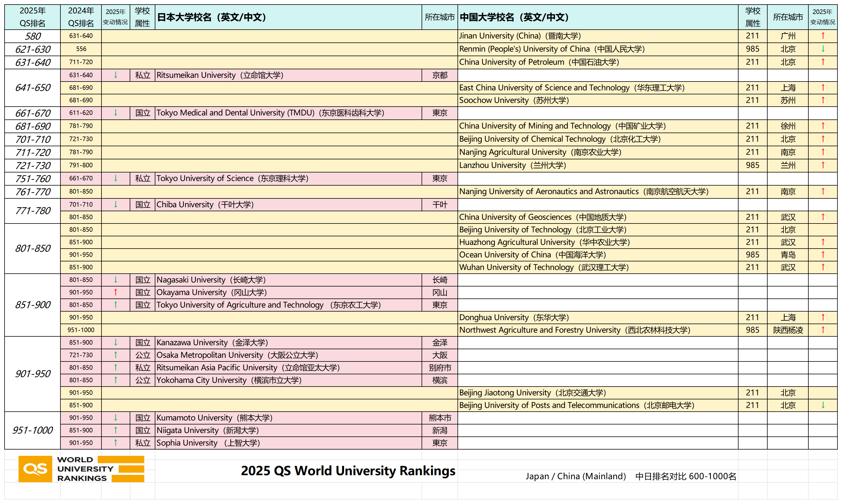Select the Northwest Agriculture and Forestry University cell
Image resolution: width=842 pixels, height=504 pixels.
(597, 330)
